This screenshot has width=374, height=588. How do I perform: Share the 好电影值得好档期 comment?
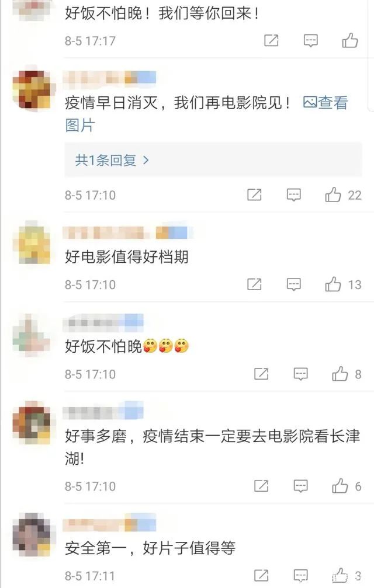[x=254, y=284]
